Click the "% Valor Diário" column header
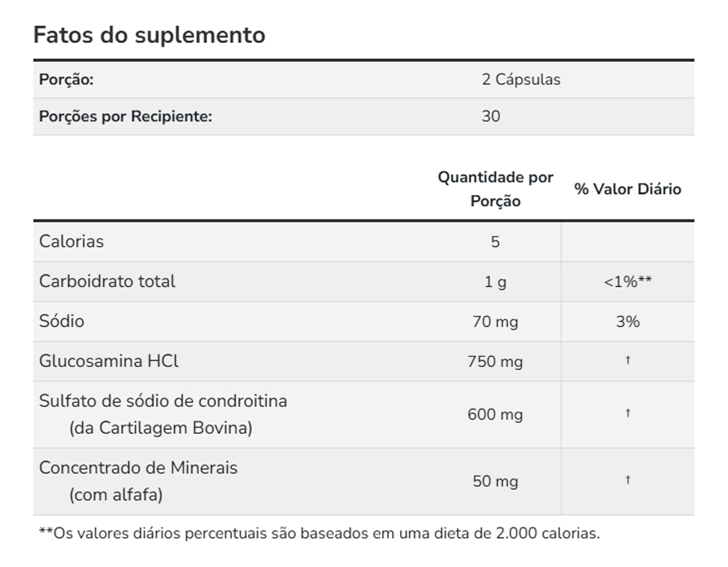The width and height of the screenshot is (728, 567). point(627,189)
